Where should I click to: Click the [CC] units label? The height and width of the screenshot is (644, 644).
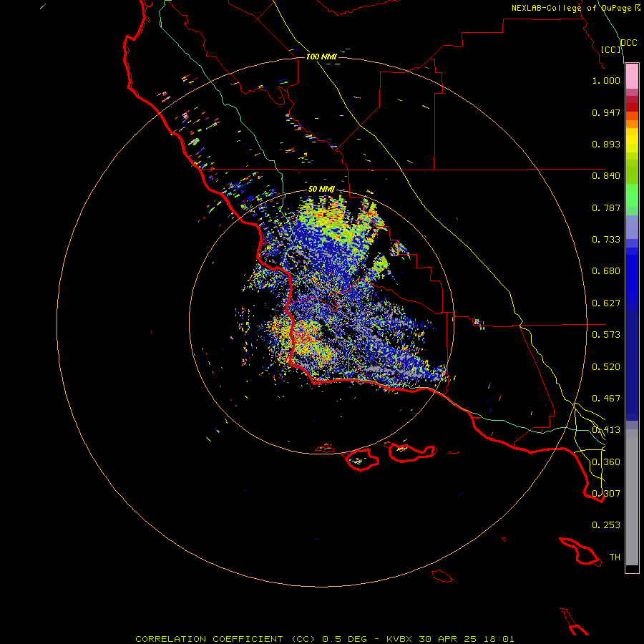tap(611, 49)
